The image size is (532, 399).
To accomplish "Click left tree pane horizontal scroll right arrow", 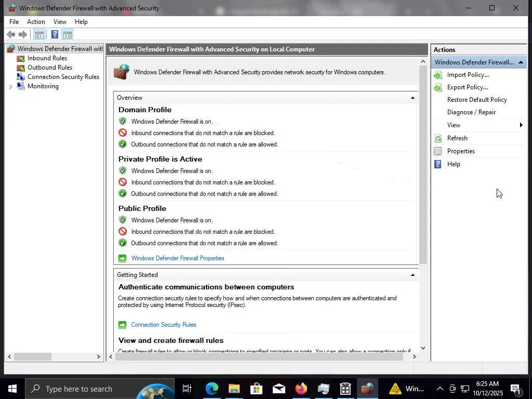I will pos(98,356).
